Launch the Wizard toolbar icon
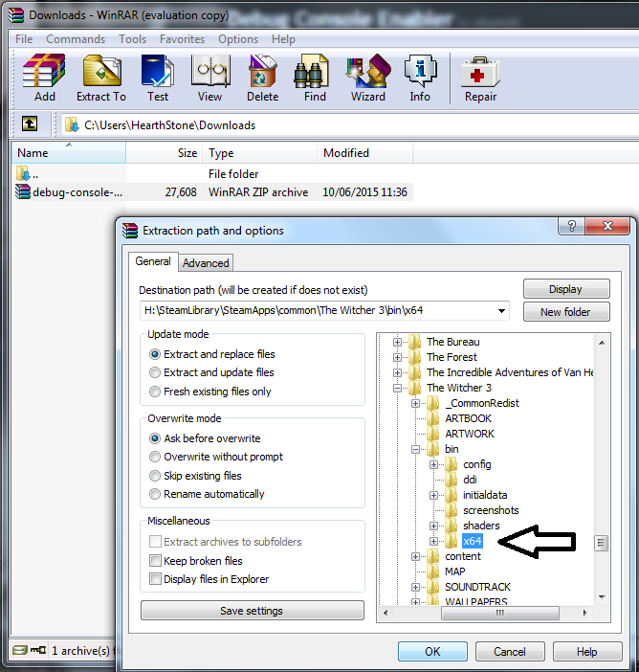Viewport: 639px width, 672px height. click(x=368, y=71)
